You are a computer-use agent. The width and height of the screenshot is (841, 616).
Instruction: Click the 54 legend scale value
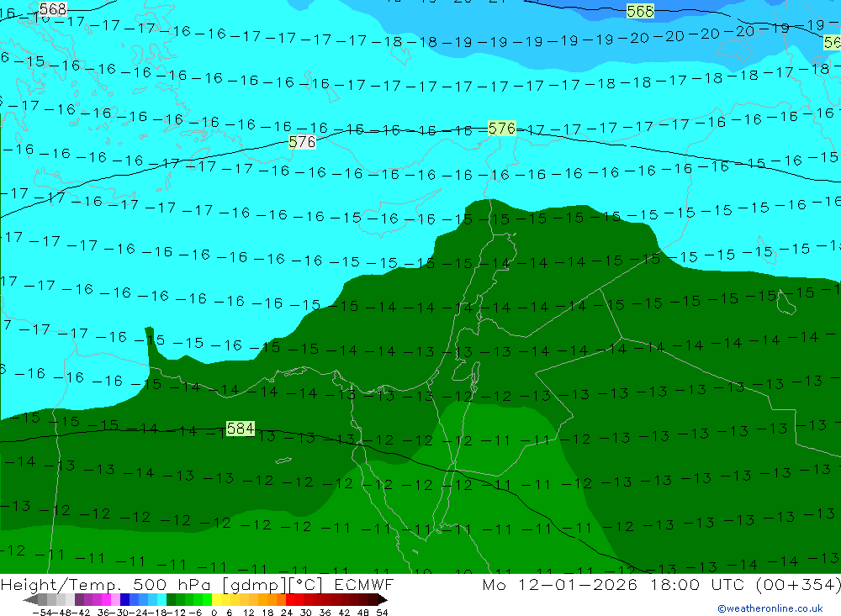click(x=382, y=613)
